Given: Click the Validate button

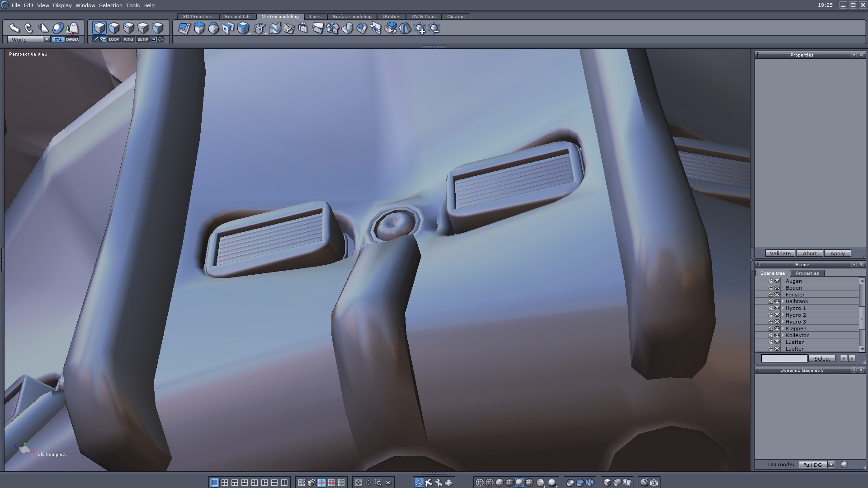Looking at the screenshot, I should click(x=780, y=253).
